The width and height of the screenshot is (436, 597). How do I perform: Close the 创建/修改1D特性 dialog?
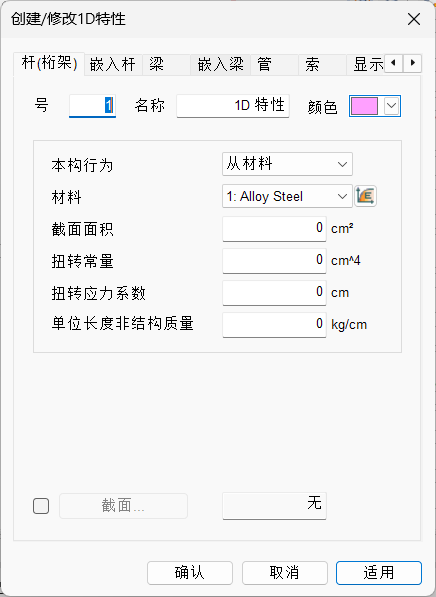414,19
